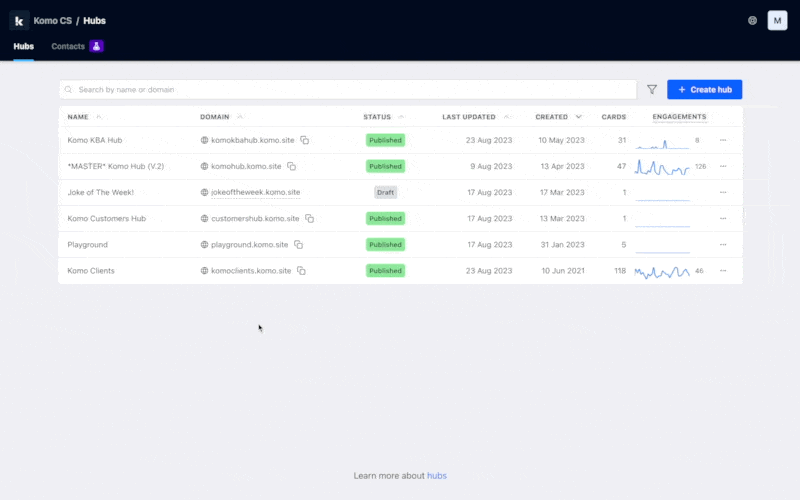Follow the 'hubs' learn more link

coord(436,476)
